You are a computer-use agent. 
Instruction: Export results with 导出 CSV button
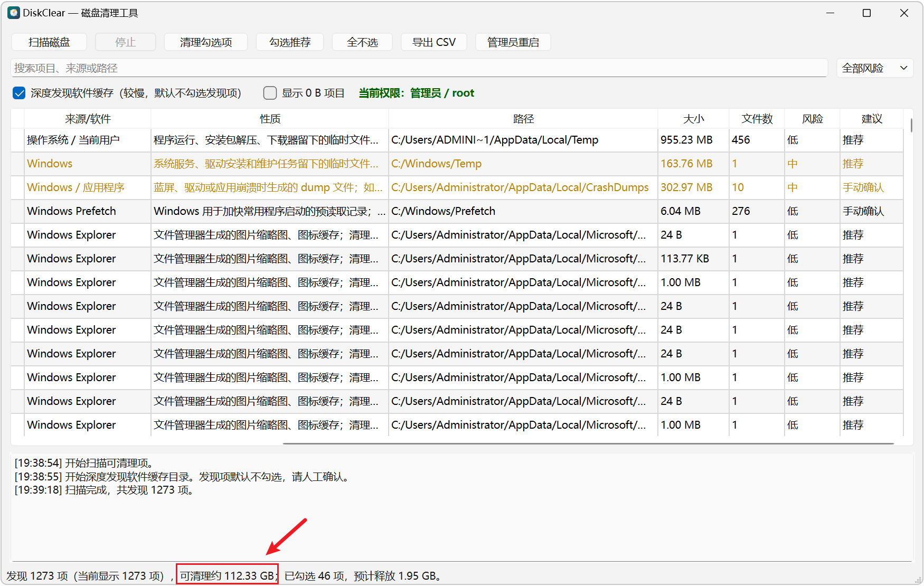[x=433, y=42]
